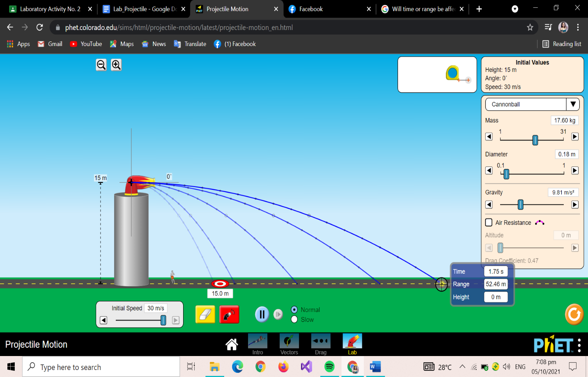The height and width of the screenshot is (377, 588).
Task: Pause the simulation
Action: [x=262, y=314]
